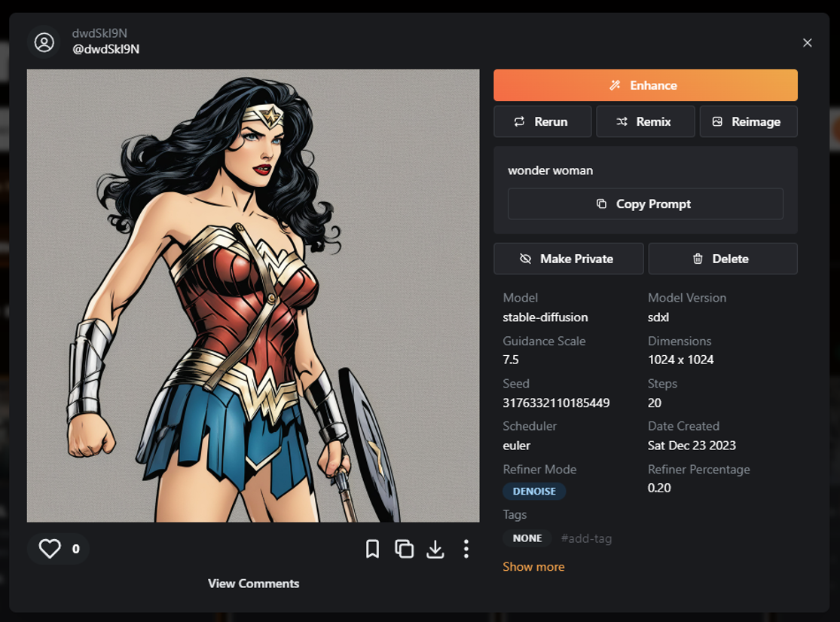Click the Enhance button
Viewport: 840px width, 622px height.
pos(645,85)
